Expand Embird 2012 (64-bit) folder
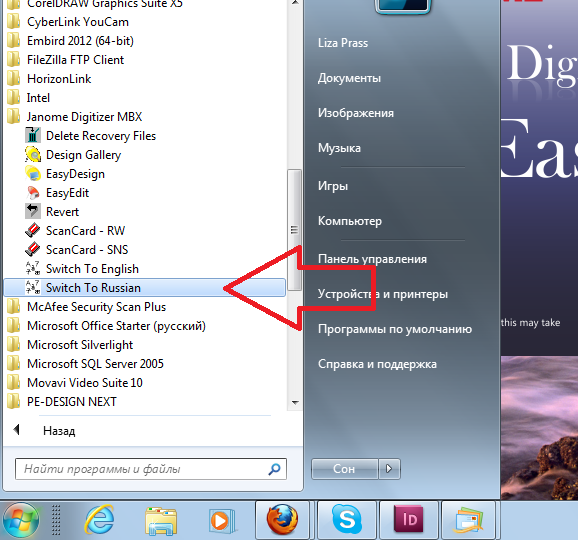This screenshot has width=578, height=558. [x=70, y=41]
